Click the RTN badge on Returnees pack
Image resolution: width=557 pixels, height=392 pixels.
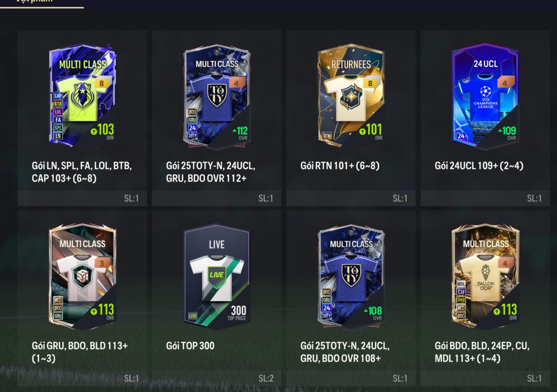(327, 135)
